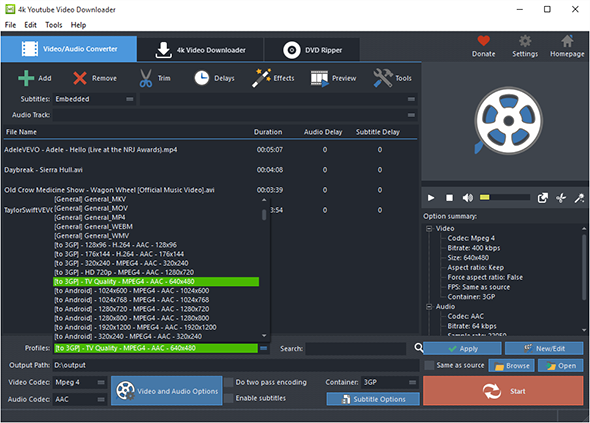This screenshot has height=423, width=590.
Task: Click the Preview filmstrip icon
Action: pyautogui.click(x=319, y=78)
